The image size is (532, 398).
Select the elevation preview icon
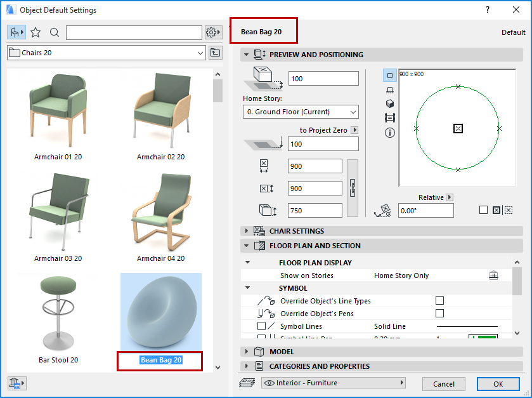pyautogui.click(x=390, y=90)
